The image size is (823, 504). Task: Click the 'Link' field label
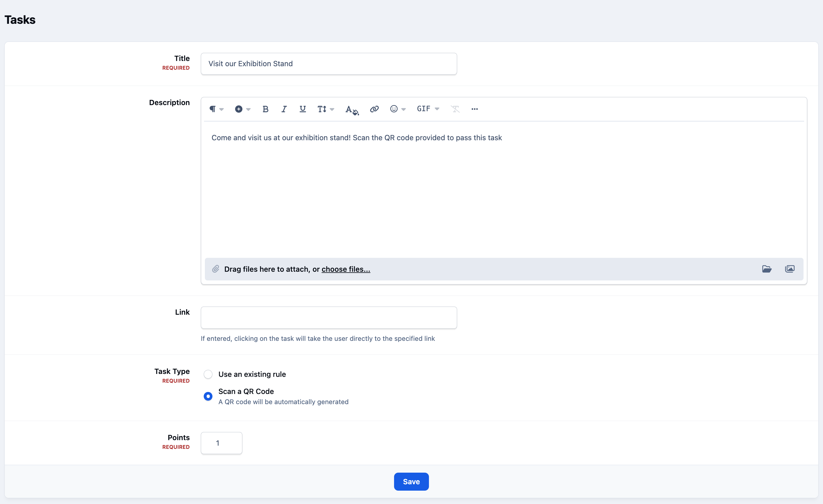tap(183, 312)
